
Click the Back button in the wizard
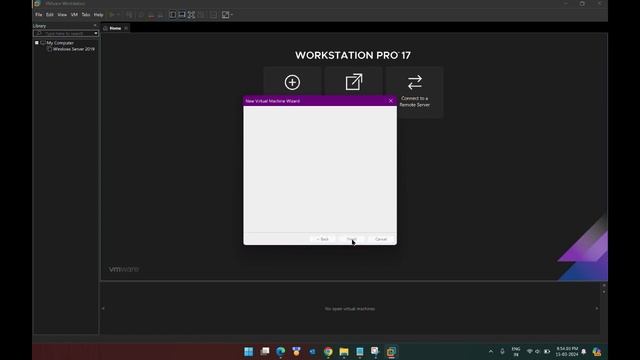[x=322, y=239]
